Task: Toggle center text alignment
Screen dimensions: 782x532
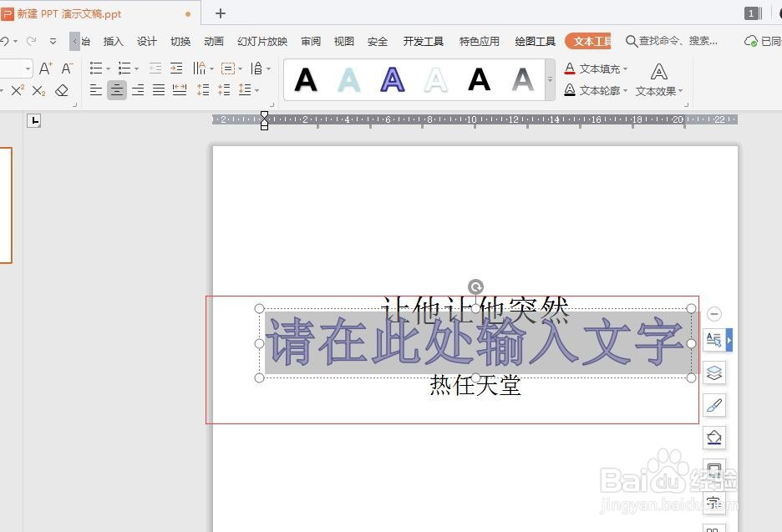Action: [x=117, y=89]
